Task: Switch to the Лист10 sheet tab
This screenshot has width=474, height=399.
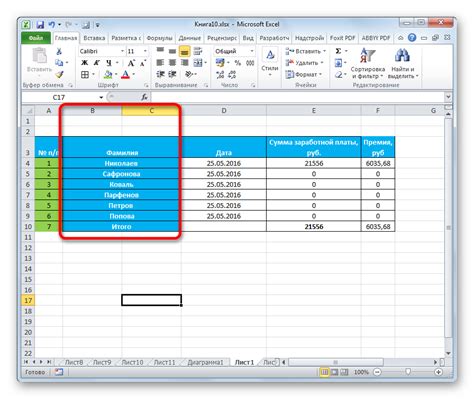Action: pyautogui.click(x=132, y=362)
